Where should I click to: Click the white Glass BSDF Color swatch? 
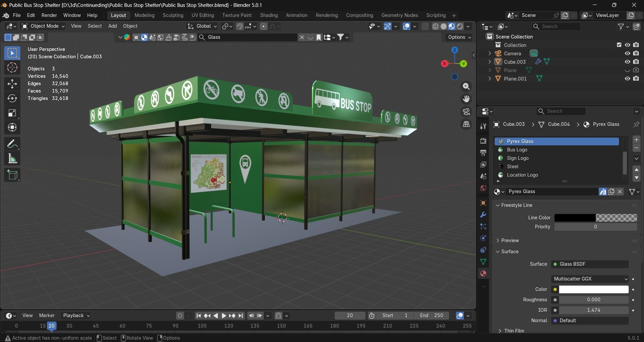594,289
